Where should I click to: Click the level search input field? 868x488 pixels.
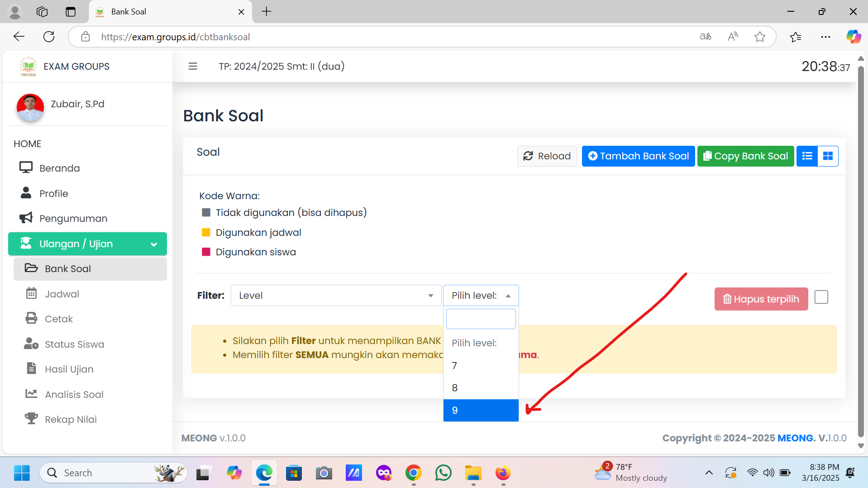481,319
